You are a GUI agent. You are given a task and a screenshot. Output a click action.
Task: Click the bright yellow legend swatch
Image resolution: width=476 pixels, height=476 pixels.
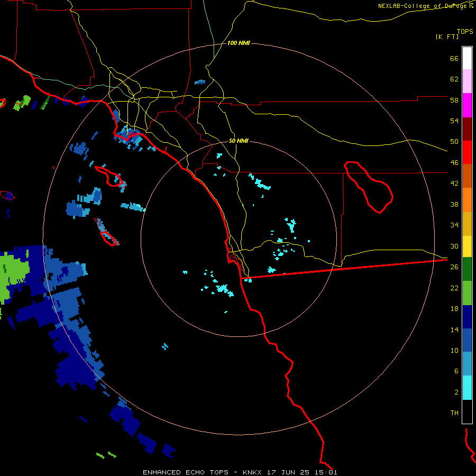click(467, 246)
